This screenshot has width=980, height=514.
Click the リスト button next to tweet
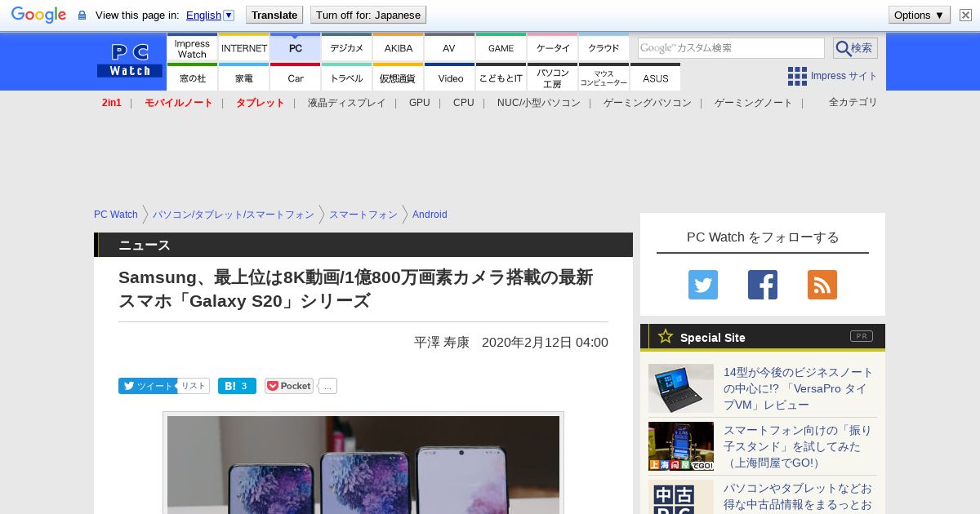coord(194,386)
